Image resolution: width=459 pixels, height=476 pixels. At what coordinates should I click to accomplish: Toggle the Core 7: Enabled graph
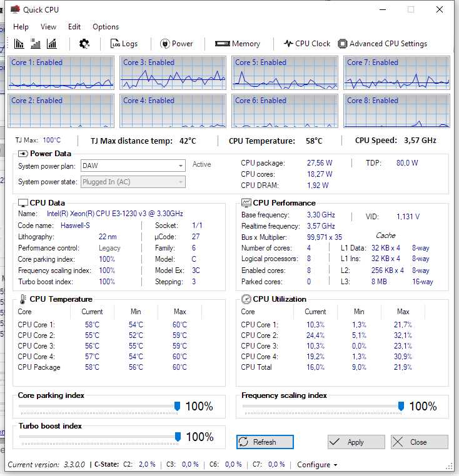point(396,72)
